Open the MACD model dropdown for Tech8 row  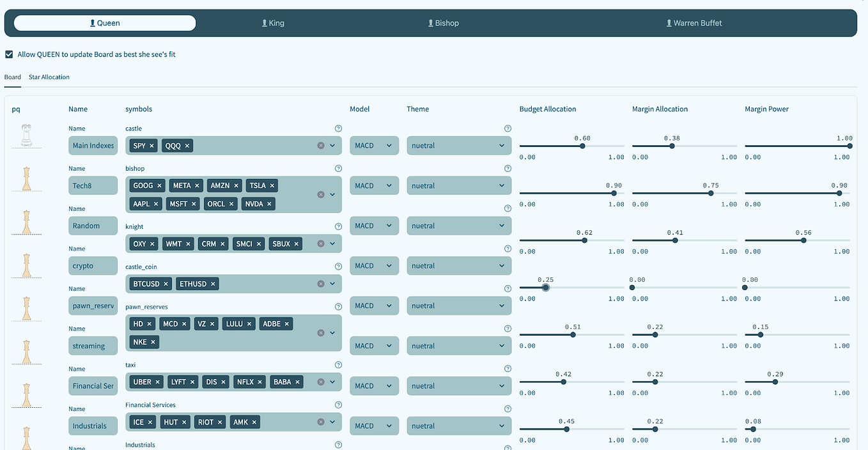374,185
